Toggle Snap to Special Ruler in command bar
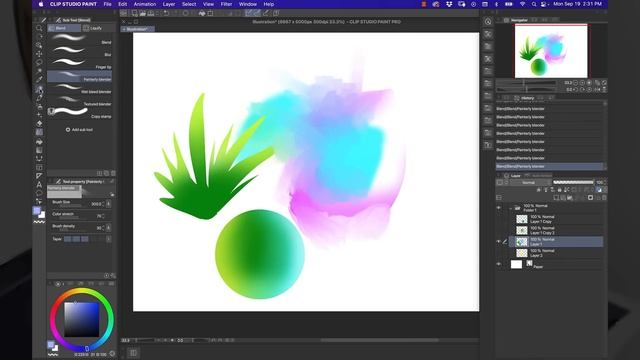This screenshot has height=360, width=640. click(257, 13)
